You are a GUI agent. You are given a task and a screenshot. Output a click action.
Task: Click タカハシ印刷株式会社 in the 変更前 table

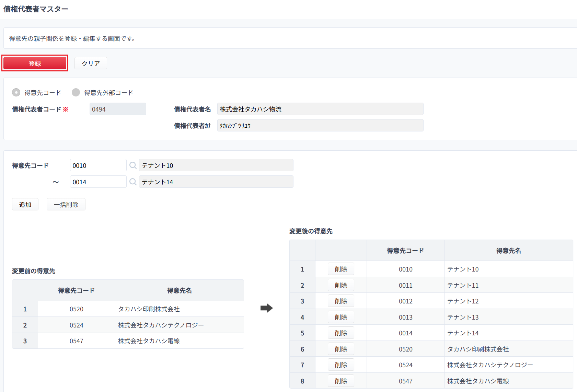[149, 309]
